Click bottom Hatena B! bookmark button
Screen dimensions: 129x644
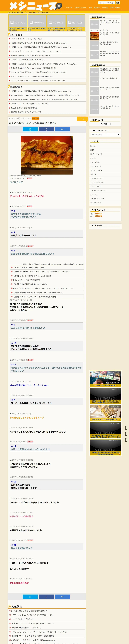(x=62, y=597)
